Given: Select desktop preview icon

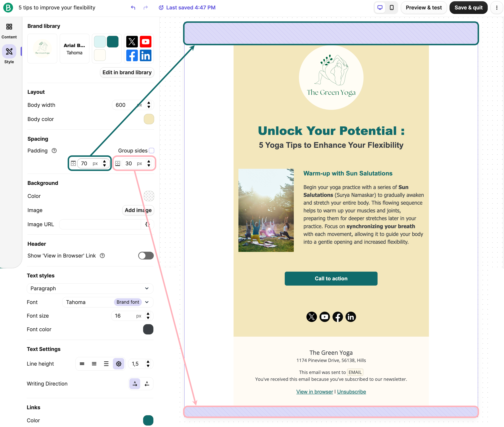Looking at the screenshot, I should click(x=380, y=7).
